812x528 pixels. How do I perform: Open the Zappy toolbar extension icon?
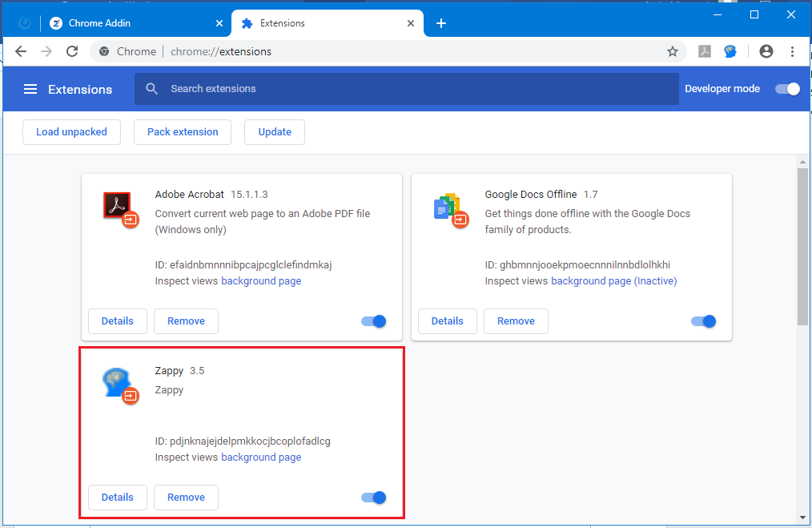coord(730,51)
